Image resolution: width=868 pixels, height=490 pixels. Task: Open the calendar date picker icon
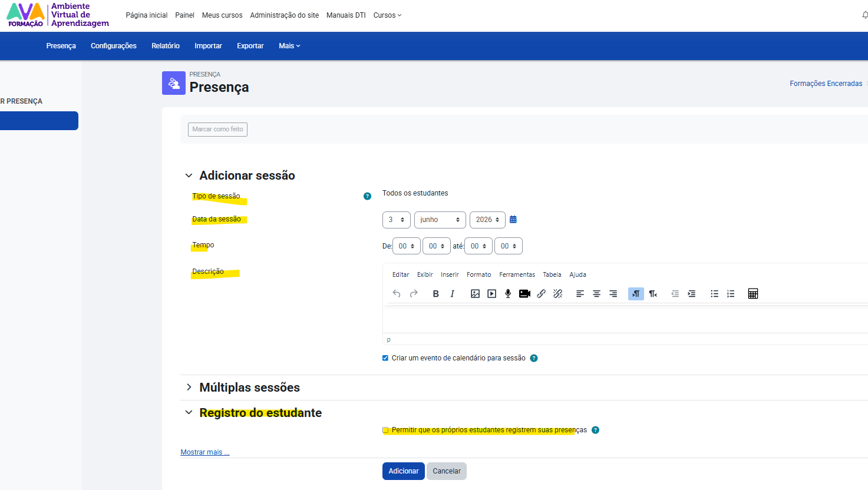point(513,219)
